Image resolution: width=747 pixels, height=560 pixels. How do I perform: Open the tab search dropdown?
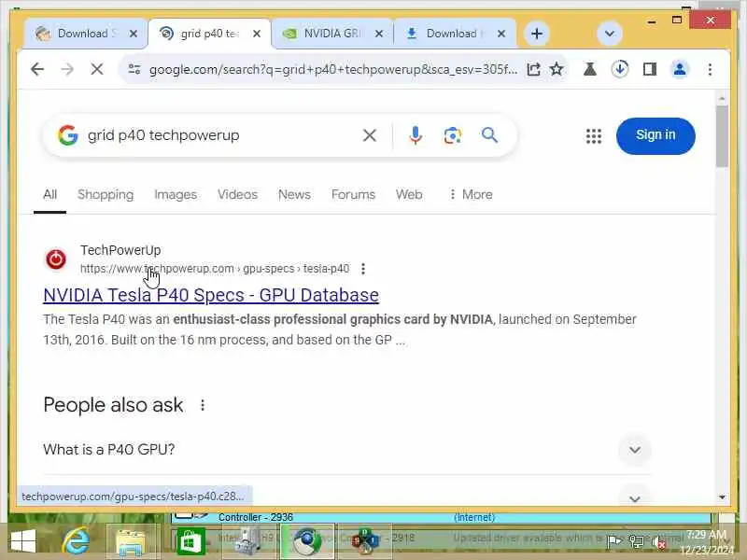point(610,34)
